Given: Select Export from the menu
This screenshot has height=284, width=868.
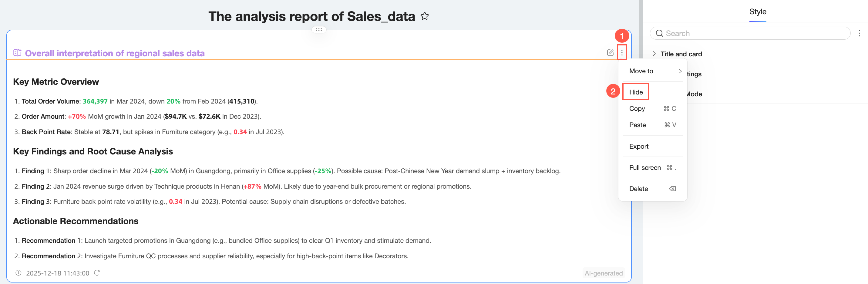Looking at the screenshot, I should [x=638, y=146].
